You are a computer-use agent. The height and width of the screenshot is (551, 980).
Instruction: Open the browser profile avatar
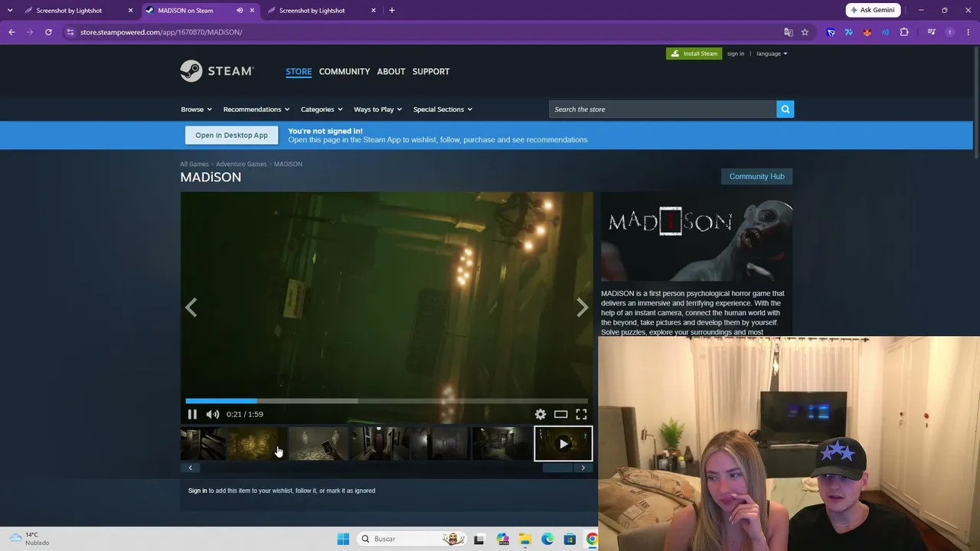pos(950,32)
